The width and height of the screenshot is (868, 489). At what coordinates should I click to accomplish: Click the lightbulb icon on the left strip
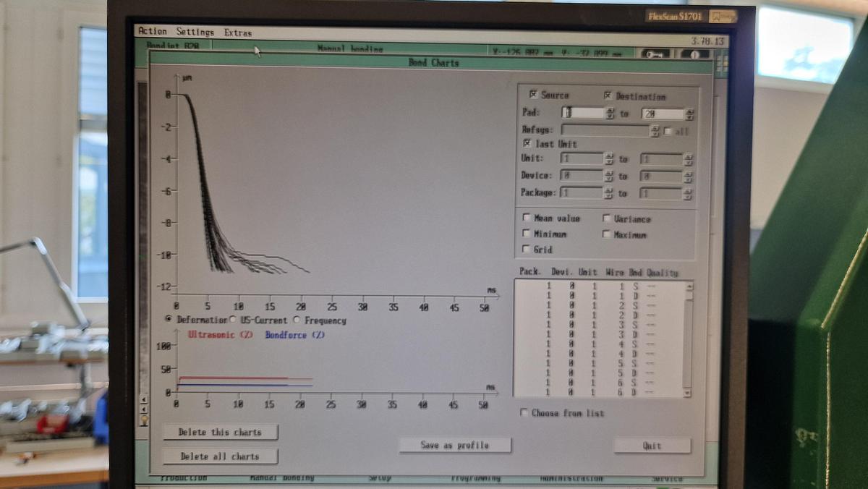tap(145, 419)
